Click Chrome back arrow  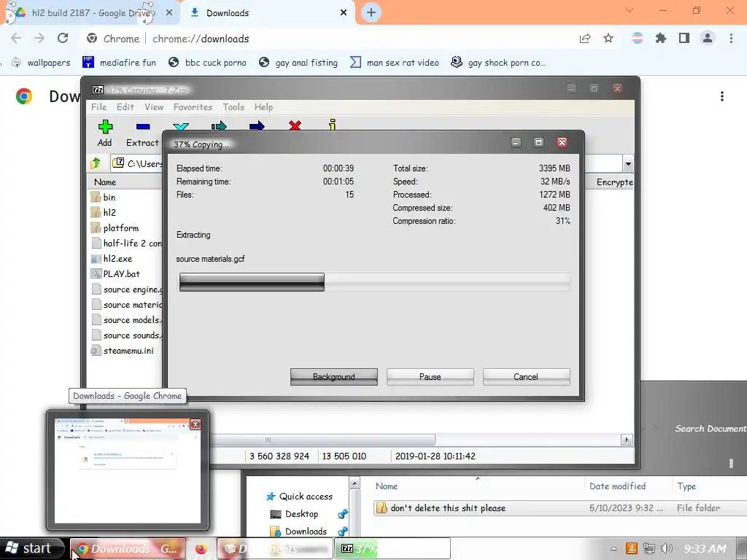[16, 38]
